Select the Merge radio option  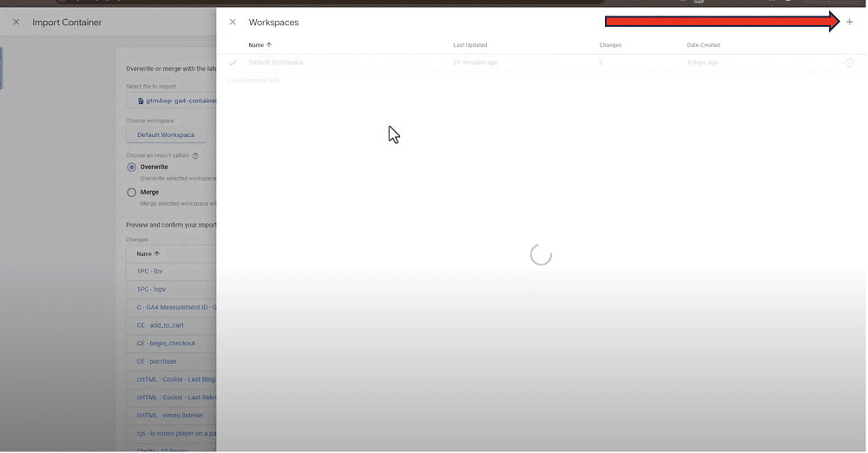point(131,193)
